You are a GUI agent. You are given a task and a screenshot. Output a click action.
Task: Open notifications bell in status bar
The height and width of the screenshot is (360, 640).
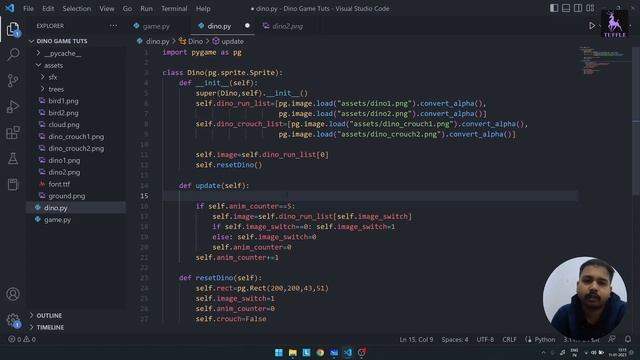[628, 339]
